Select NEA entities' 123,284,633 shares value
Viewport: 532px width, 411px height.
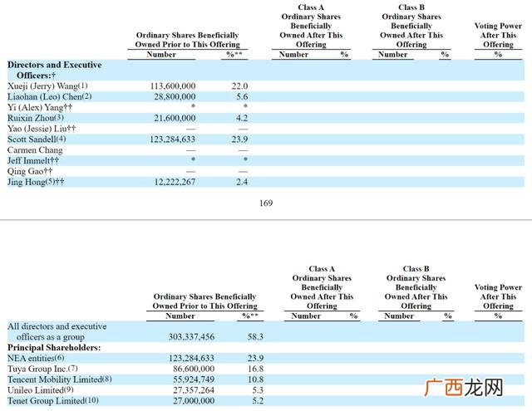[191, 358]
